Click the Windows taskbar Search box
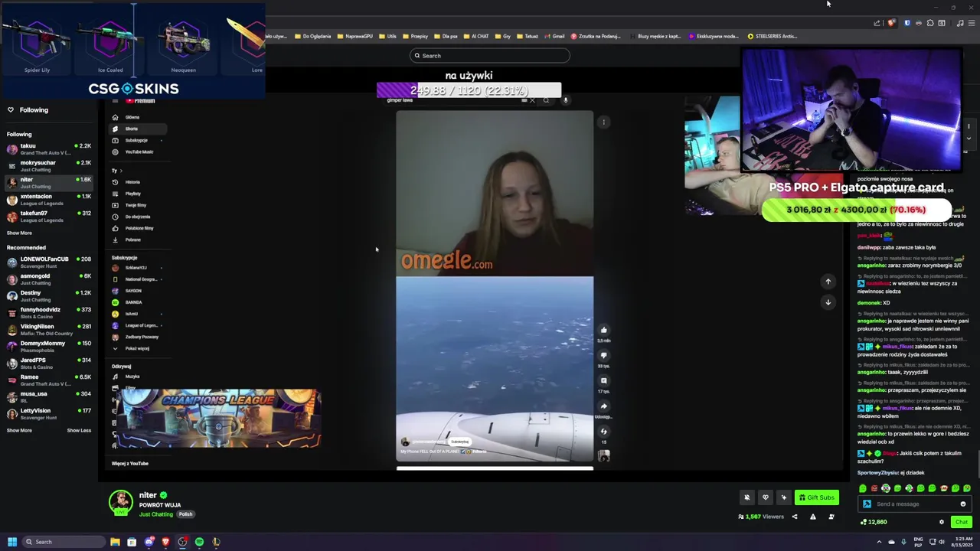980x551 pixels. point(63,542)
